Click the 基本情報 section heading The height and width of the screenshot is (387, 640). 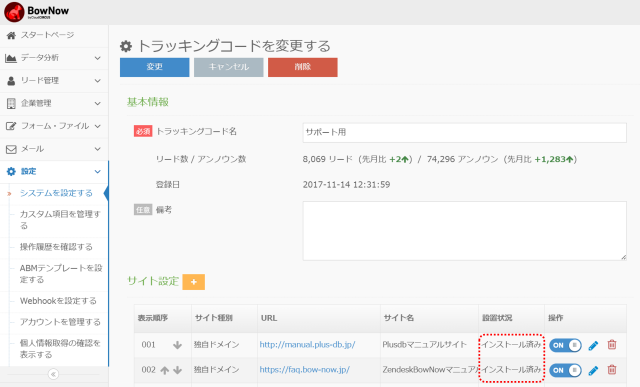click(x=148, y=102)
